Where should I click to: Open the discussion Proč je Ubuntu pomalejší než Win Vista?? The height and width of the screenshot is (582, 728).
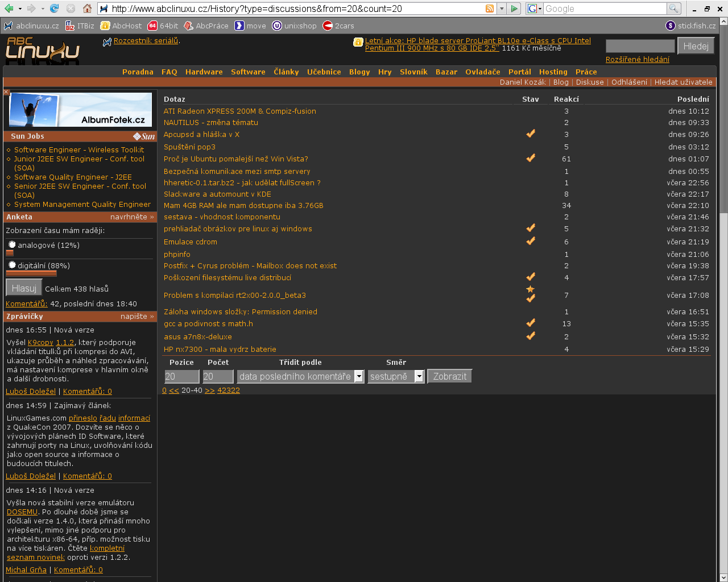coord(236,159)
